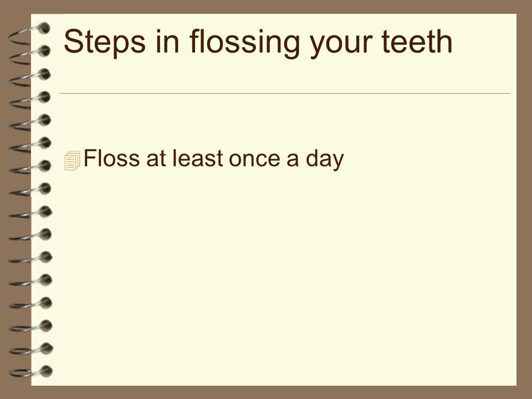Image resolution: width=532 pixels, height=399 pixels.
Task: Click the horizontal divider line under title
Action: tap(285, 93)
